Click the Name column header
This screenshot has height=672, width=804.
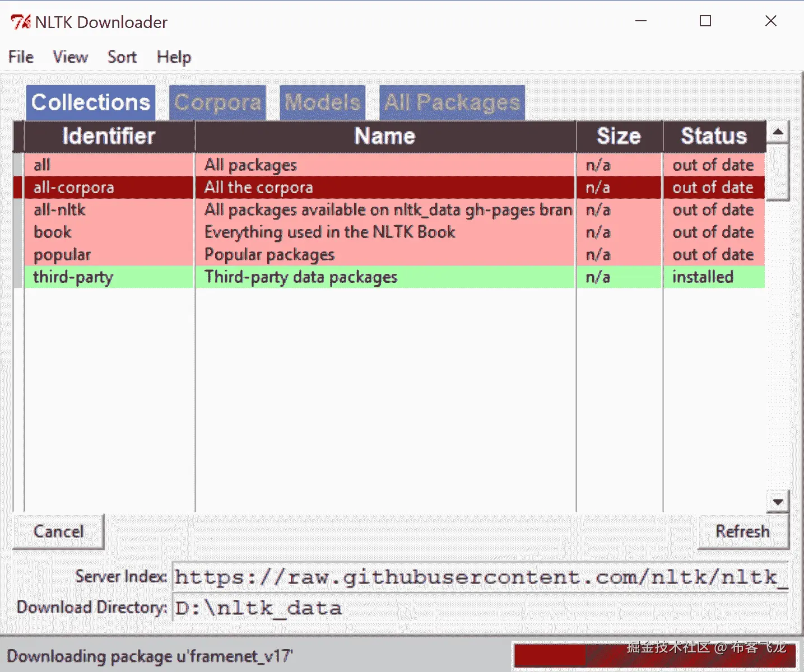click(x=385, y=136)
